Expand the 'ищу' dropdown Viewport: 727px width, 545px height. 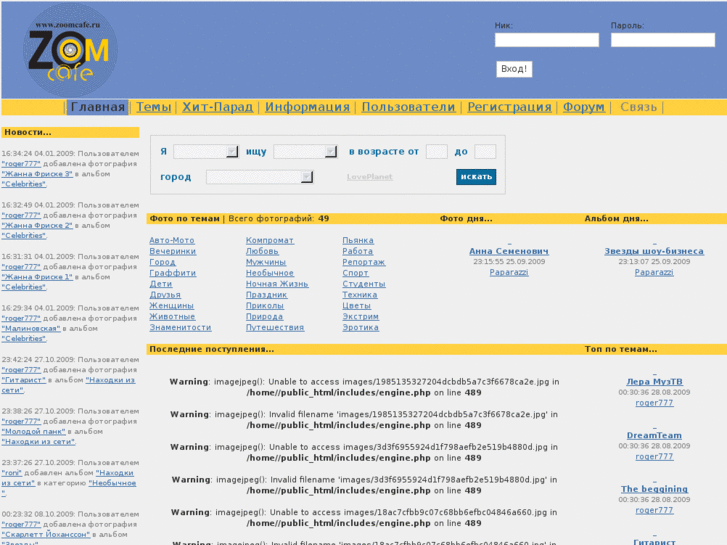305,152
